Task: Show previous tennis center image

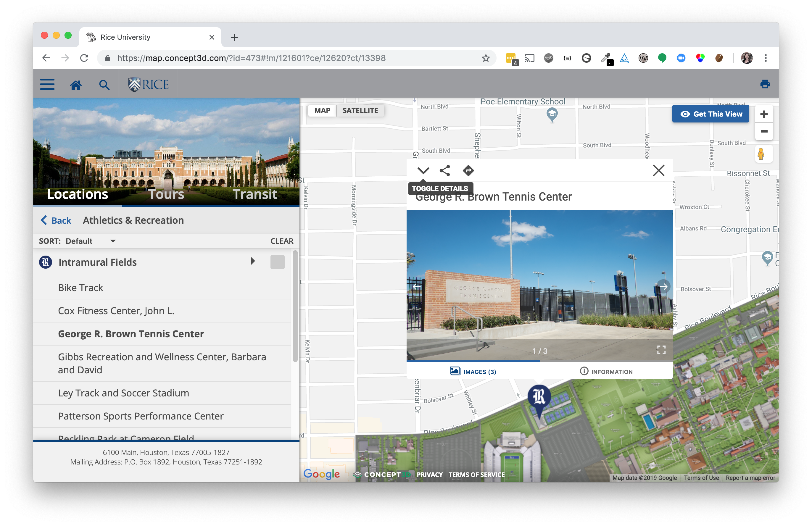Action: click(416, 286)
